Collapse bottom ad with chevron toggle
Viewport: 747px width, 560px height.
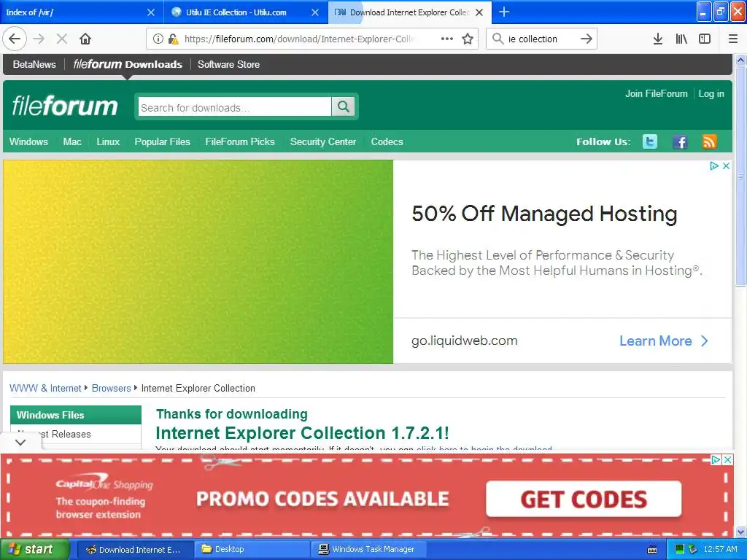(x=20, y=443)
